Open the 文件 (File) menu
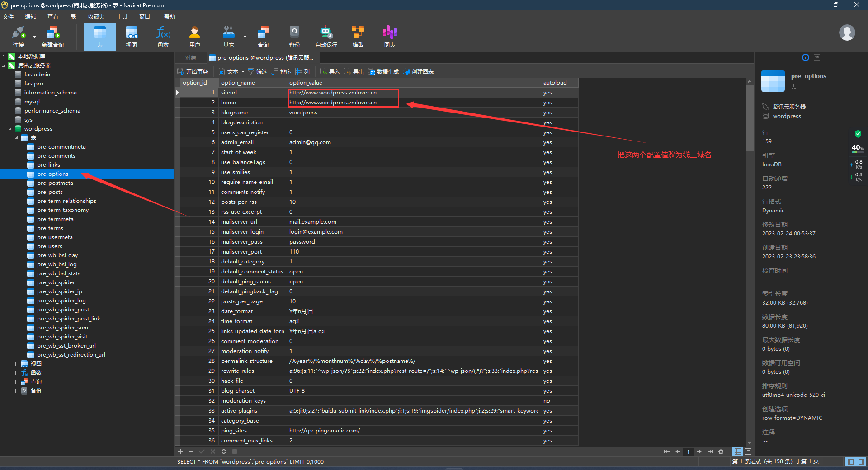The height and width of the screenshot is (470, 868). [x=8, y=16]
